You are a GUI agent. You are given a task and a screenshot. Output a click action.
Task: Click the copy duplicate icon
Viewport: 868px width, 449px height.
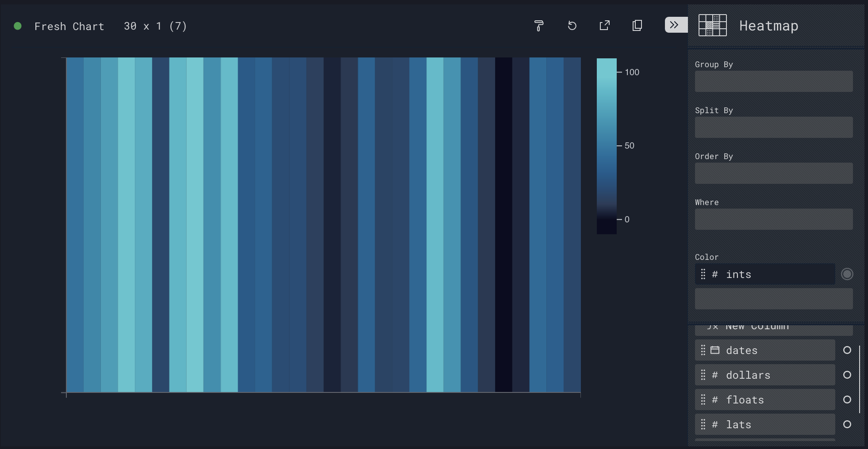pos(637,26)
